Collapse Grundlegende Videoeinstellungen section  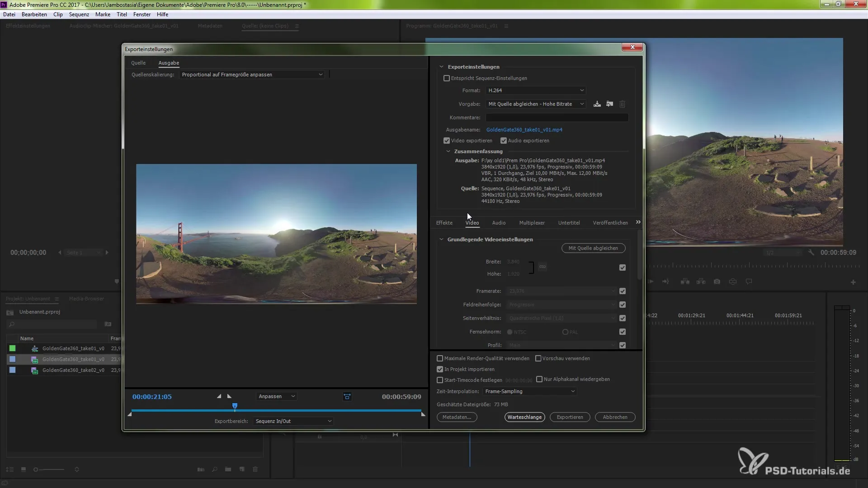point(441,239)
